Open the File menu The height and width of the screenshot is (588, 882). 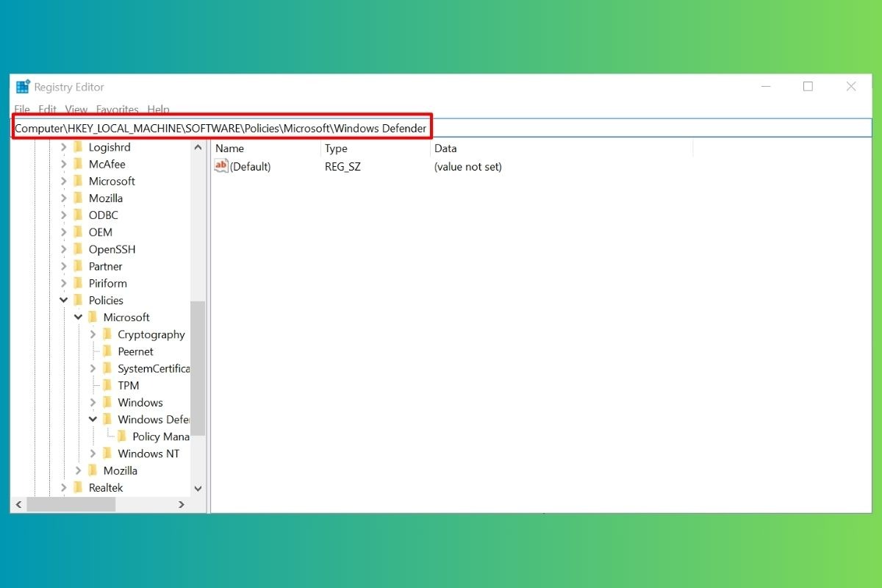coord(22,110)
